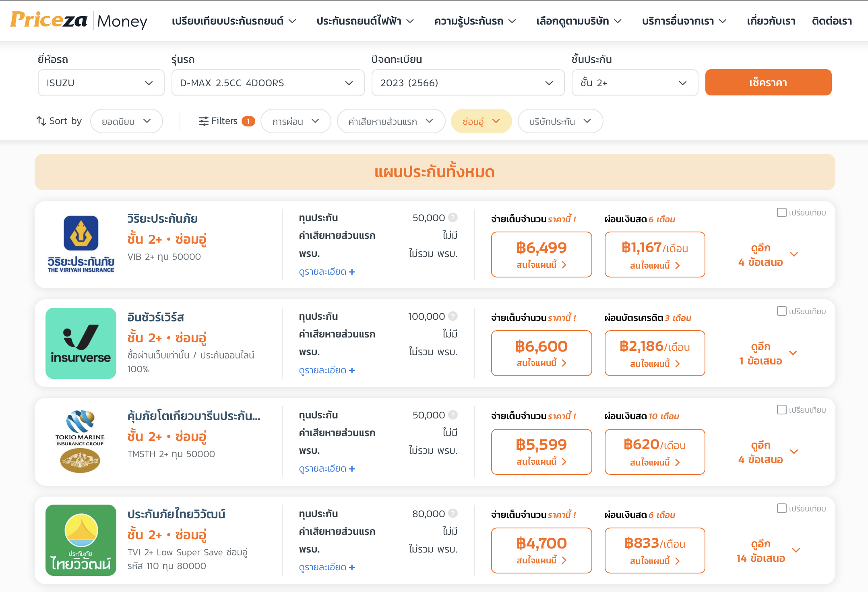Open ประกันรถยนต์ไฟฟ้า menu

(x=365, y=21)
